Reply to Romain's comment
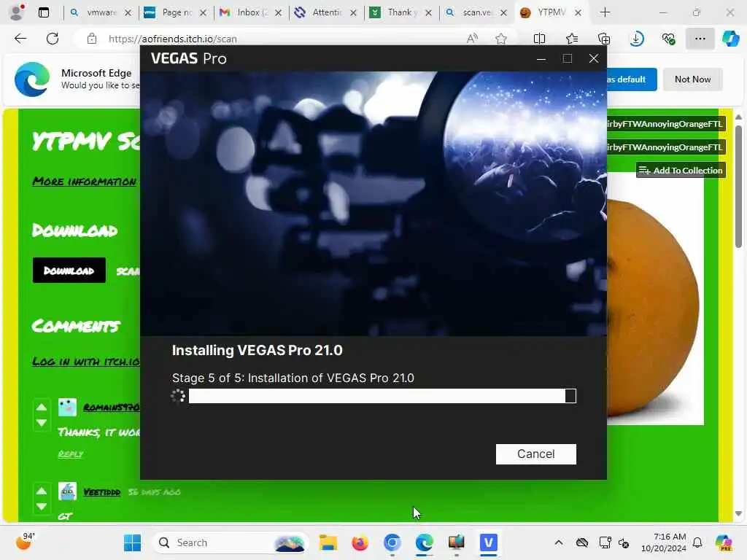 (71, 454)
